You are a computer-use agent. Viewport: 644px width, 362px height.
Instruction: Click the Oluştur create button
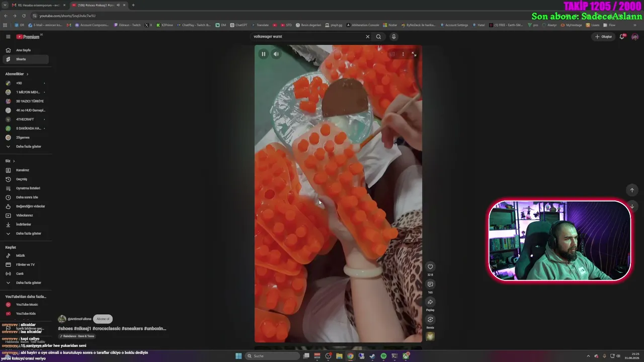[x=604, y=37]
